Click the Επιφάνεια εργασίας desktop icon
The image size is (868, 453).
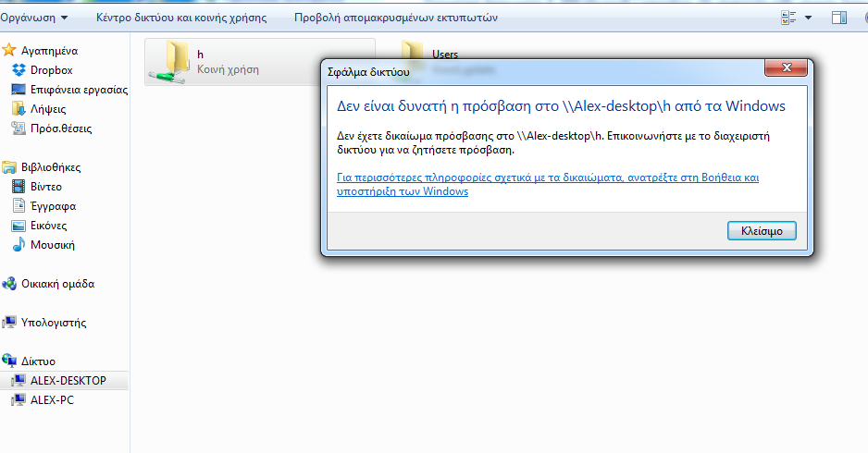coord(19,90)
